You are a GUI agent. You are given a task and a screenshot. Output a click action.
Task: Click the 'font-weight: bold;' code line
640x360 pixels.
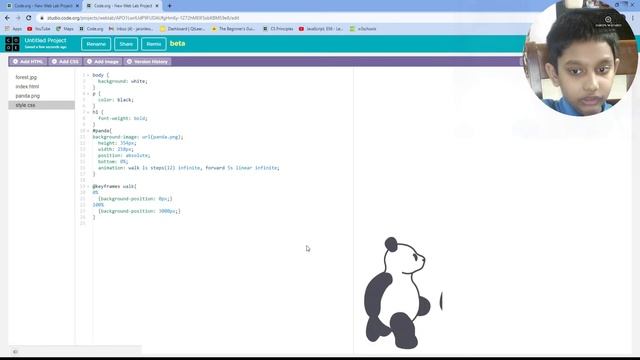[122, 118]
